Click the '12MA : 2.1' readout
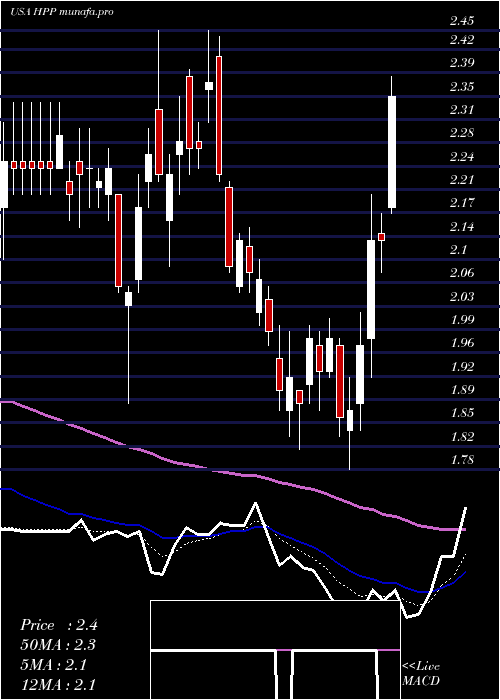 pyautogui.click(x=58, y=684)
